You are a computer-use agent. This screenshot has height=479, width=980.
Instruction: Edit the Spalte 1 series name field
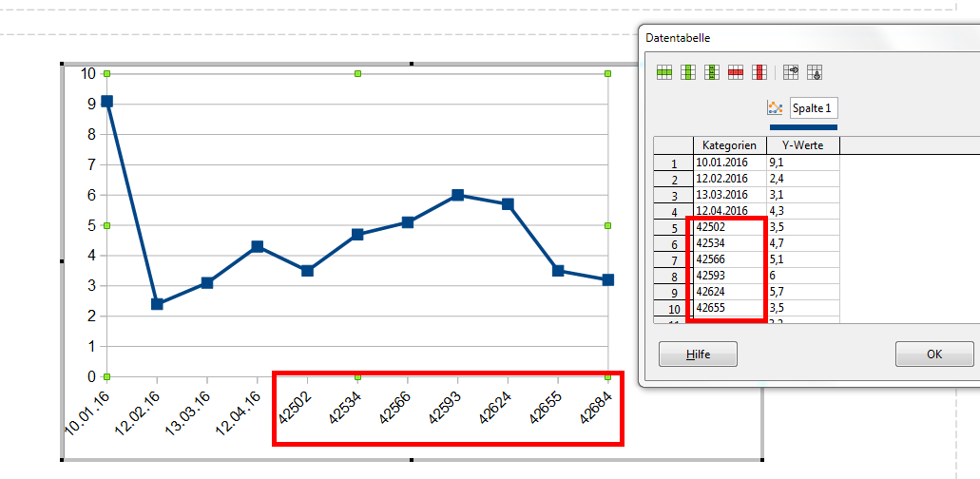[814, 108]
